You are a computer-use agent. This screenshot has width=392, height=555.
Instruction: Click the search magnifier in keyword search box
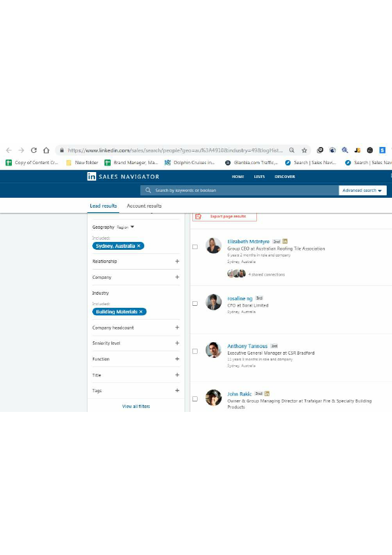coord(148,190)
